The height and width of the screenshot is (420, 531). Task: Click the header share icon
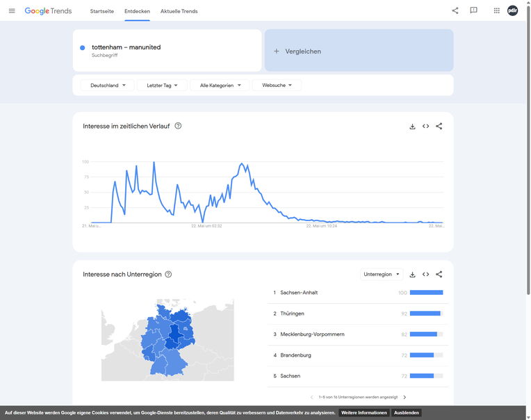coord(455,11)
